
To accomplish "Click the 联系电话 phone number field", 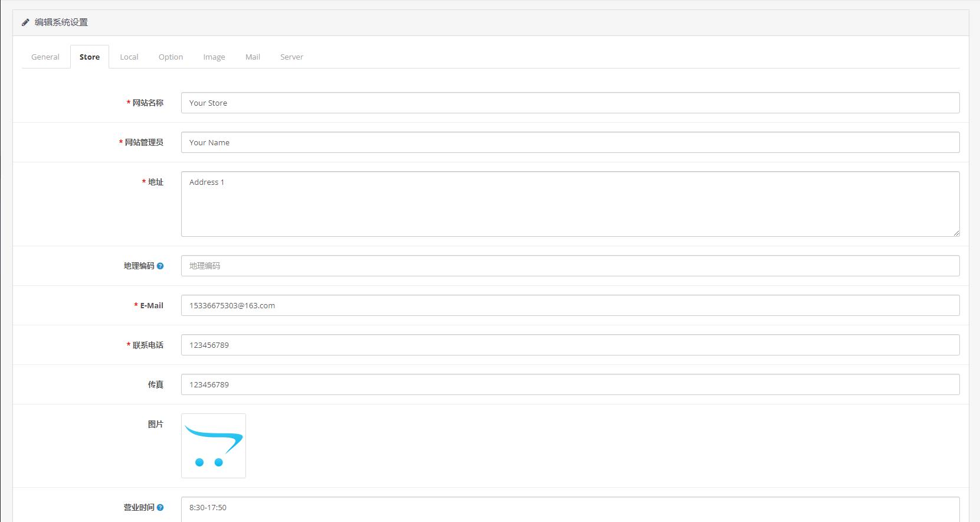I will (569, 345).
